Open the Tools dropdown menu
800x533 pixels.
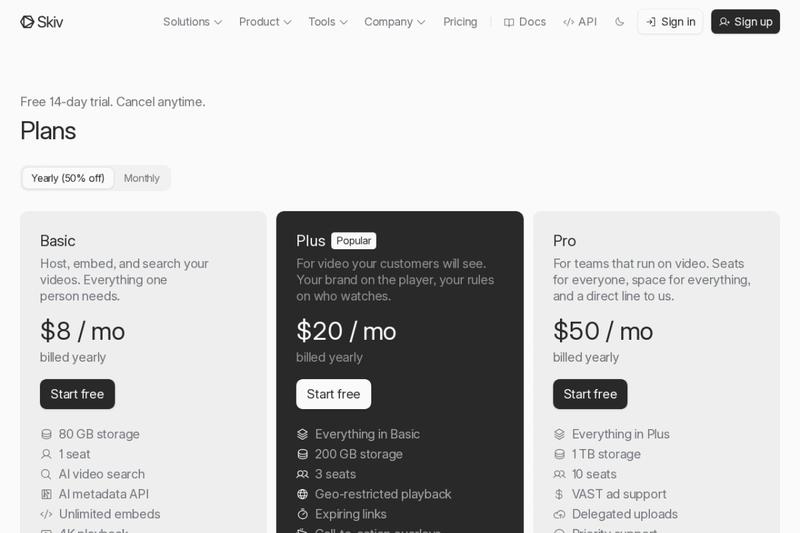click(x=328, y=22)
